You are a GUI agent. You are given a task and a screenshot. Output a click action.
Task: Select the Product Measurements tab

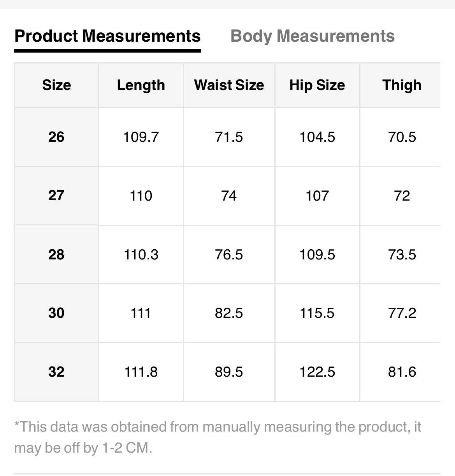pyautogui.click(x=107, y=36)
